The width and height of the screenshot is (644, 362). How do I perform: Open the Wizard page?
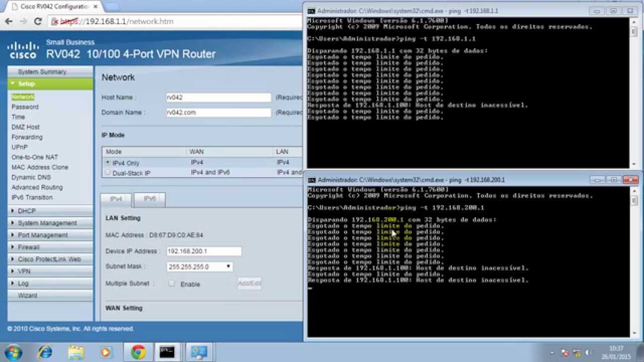50,295
